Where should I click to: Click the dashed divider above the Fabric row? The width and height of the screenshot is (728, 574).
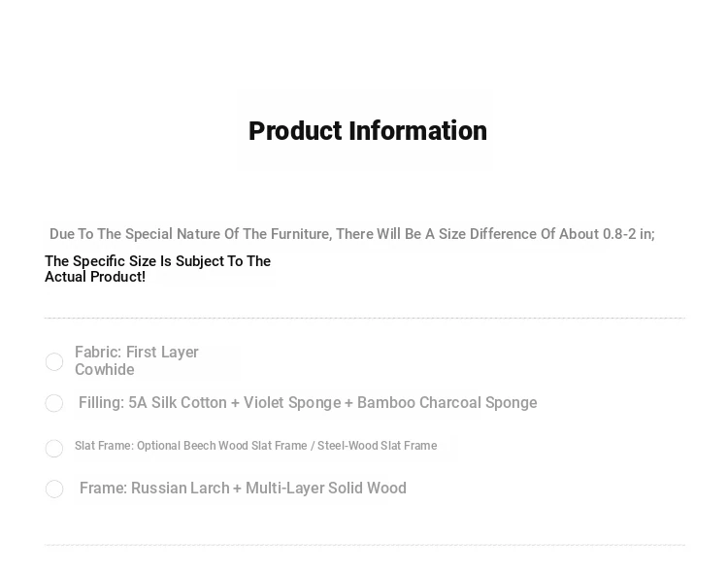point(365,318)
